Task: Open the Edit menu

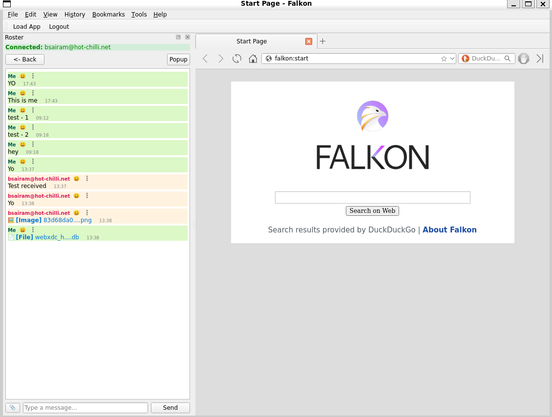Action: pyautogui.click(x=31, y=14)
